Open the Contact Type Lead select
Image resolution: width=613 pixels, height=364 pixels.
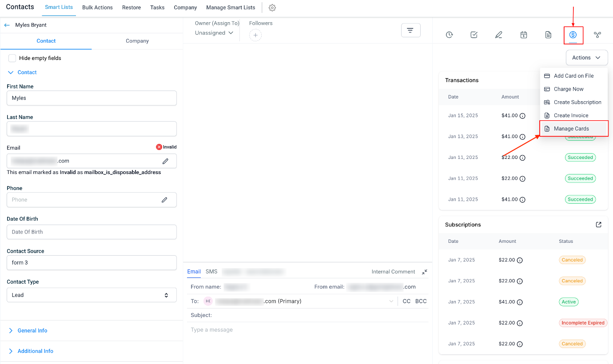[92, 295]
